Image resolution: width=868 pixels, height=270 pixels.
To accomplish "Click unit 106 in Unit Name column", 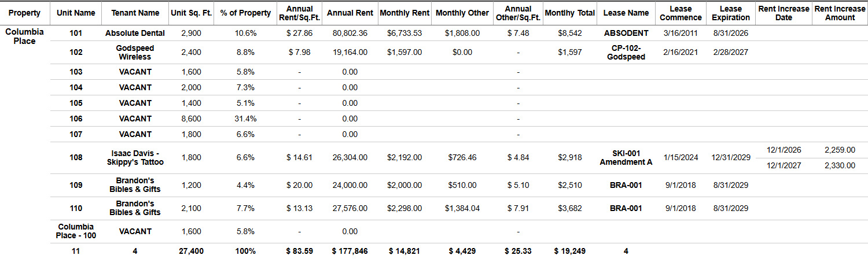I will click(x=76, y=119).
